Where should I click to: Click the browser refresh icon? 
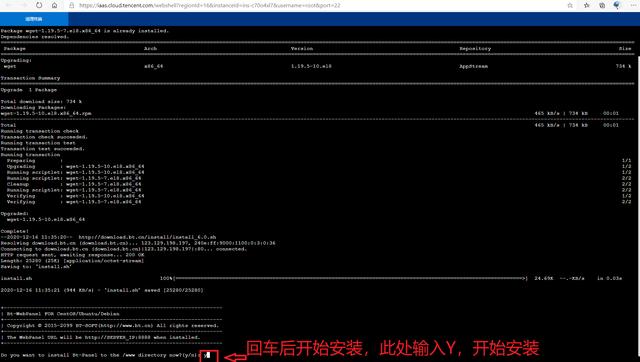tap(39, 5)
